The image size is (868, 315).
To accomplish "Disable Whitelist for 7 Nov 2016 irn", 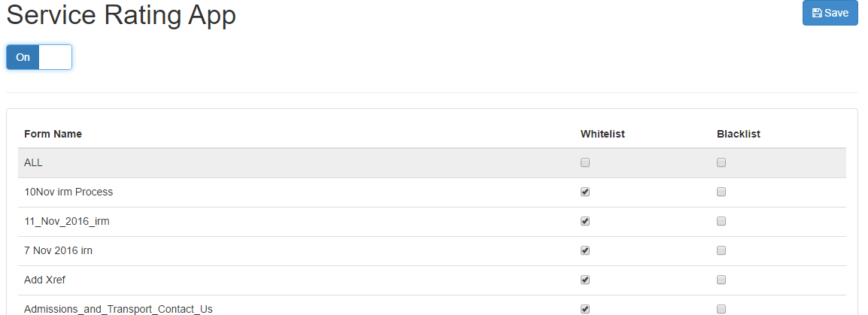I will (x=585, y=251).
